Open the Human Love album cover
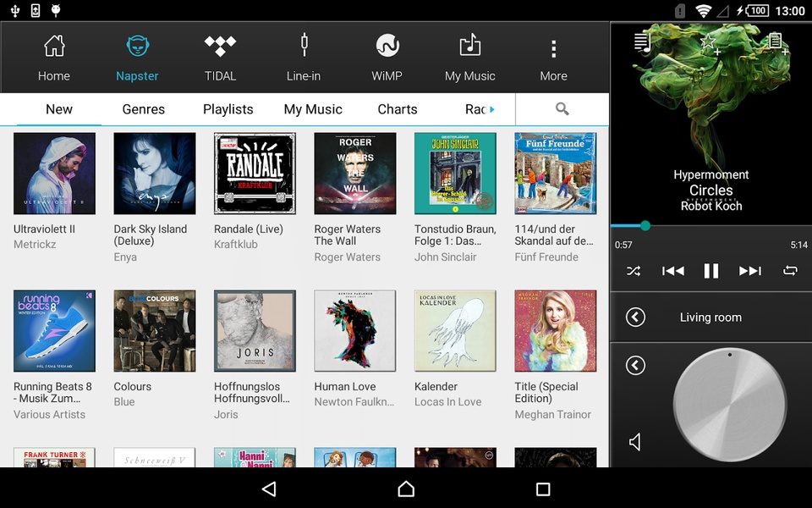 tap(355, 331)
